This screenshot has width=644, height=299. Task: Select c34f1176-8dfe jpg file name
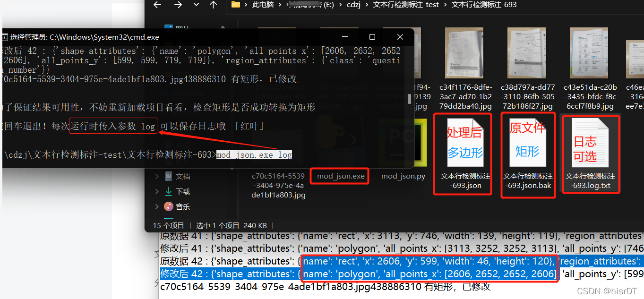pyautogui.click(x=465, y=97)
